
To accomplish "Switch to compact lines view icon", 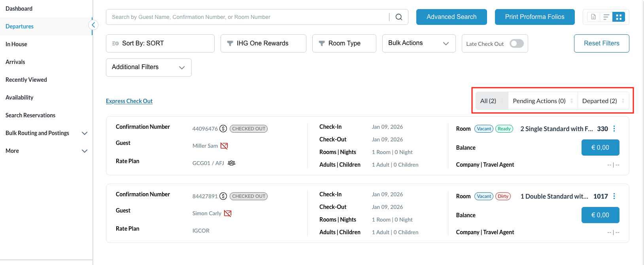I will point(606,17).
